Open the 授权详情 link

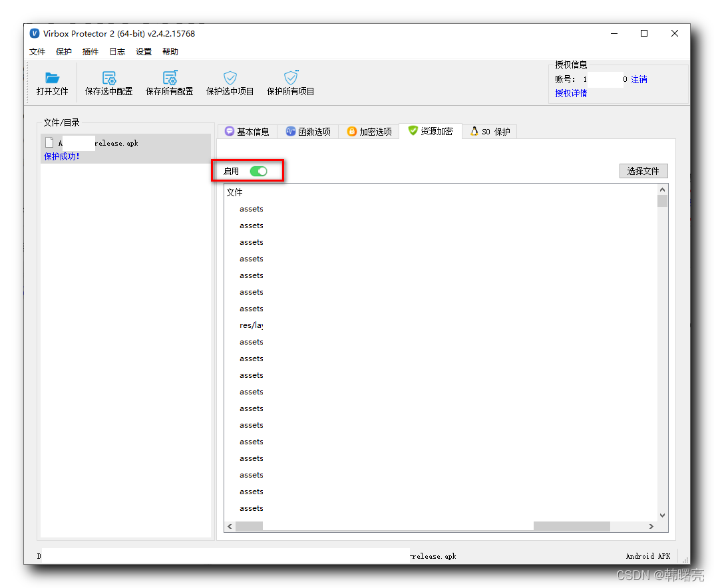coord(571,93)
